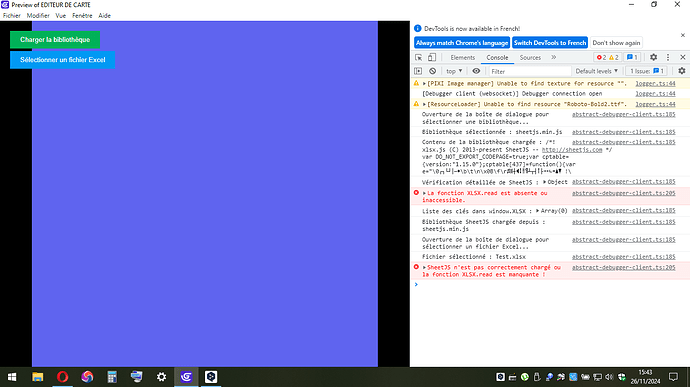Open the Calculator taskbar icon
Viewport: 690px width, 387px height.
point(112,377)
